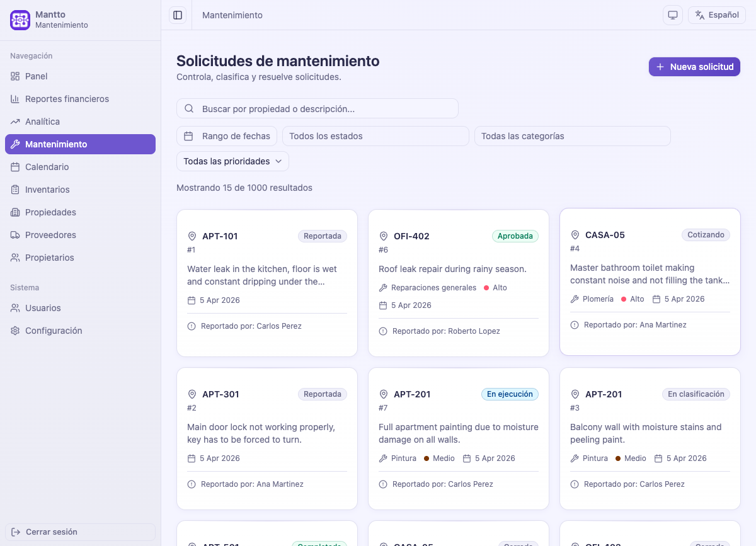Open the Rango de fechas selector
Screen dimensions: 756x546
point(227,135)
